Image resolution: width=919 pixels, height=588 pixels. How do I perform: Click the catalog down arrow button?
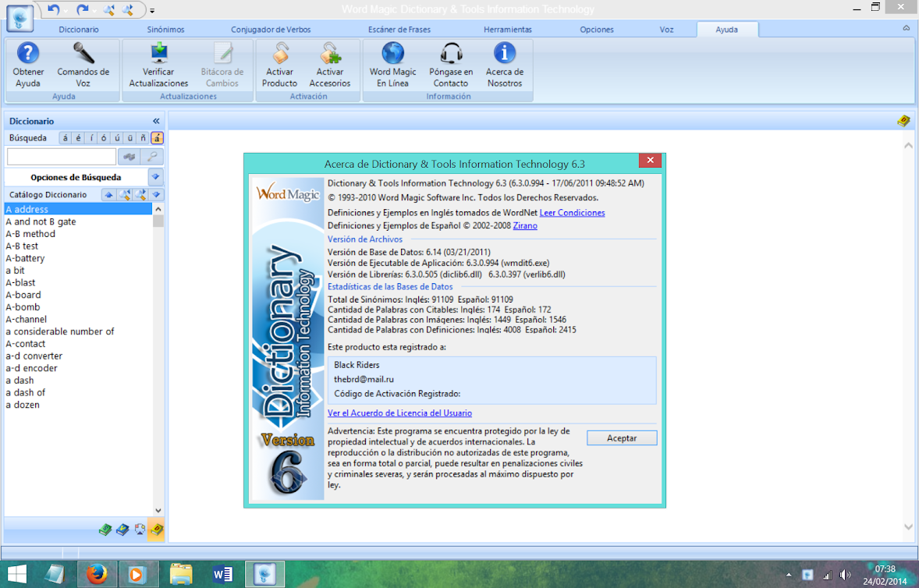(x=156, y=194)
